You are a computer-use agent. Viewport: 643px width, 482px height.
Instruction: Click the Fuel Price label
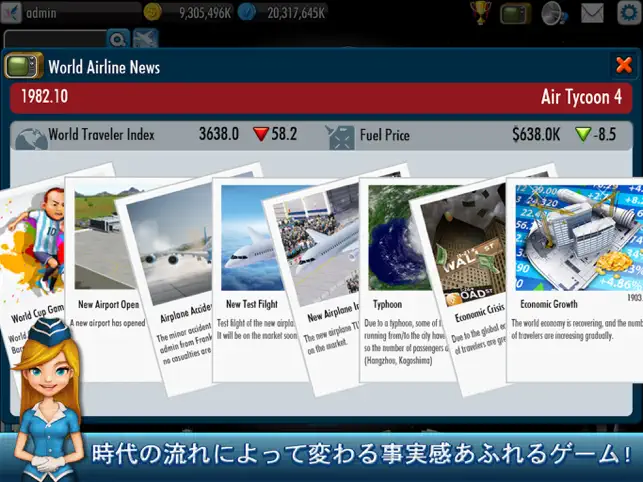pyautogui.click(x=385, y=135)
